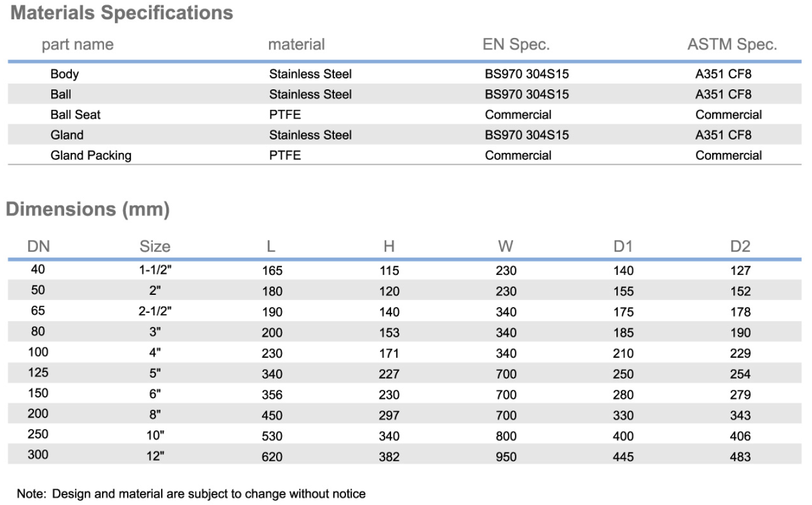
Task: Click the 12" size cell
Action: [155, 457]
